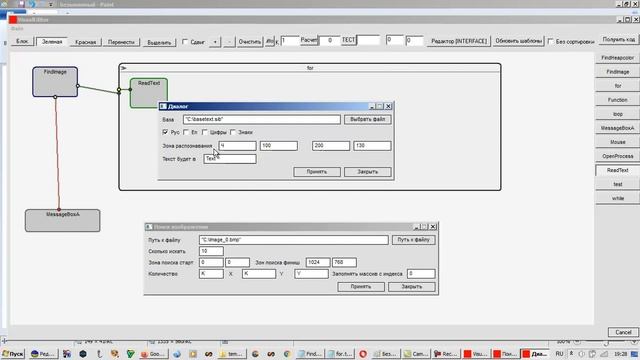Image resolution: width=640 pixels, height=360 pixels.
Task: Click the recognition zone field containing 200
Action: 331,146
